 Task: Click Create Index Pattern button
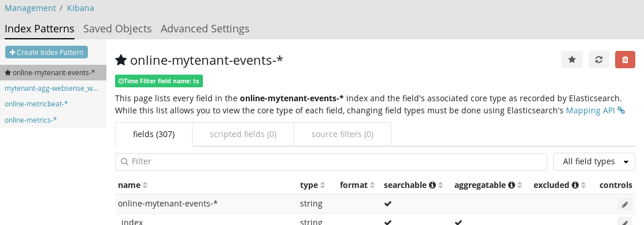(x=46, y=52)
